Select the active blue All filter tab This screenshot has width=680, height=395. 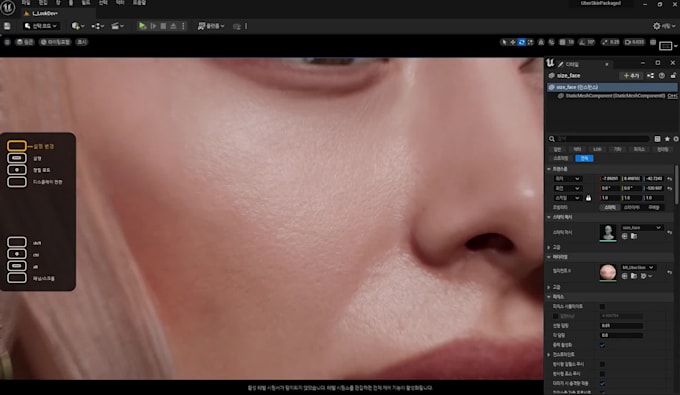coord(584,158)
